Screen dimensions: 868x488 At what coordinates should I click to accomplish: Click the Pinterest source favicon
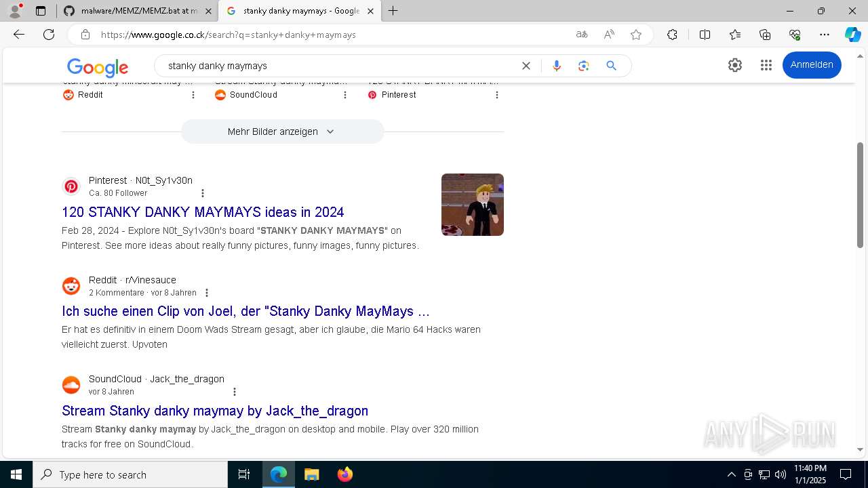pyautogui.click(x=71, y=186)
